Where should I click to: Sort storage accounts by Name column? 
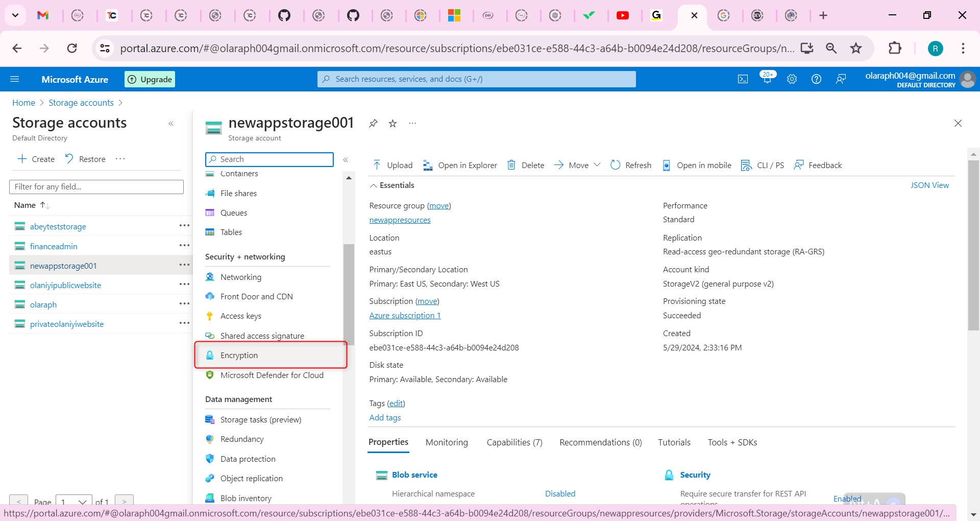point(32,205)
